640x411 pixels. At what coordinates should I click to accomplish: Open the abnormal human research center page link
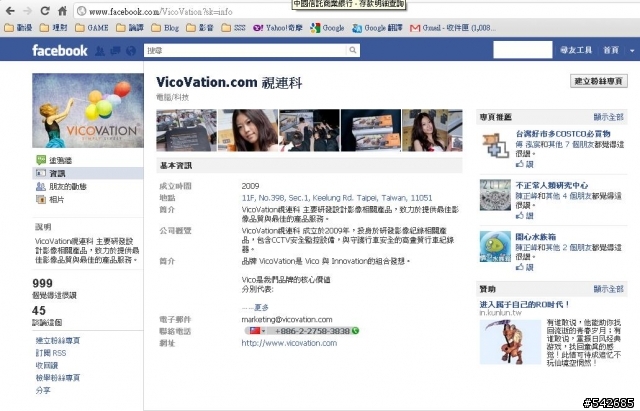pyautogui.click(x=552, y=185)
